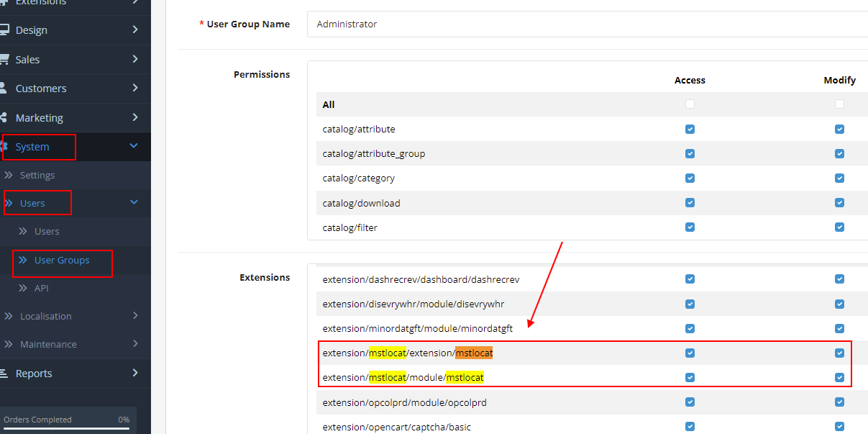
Task: Click the extension/disevrywhr/module/disevrywhr text
Action: pos(414,304)
